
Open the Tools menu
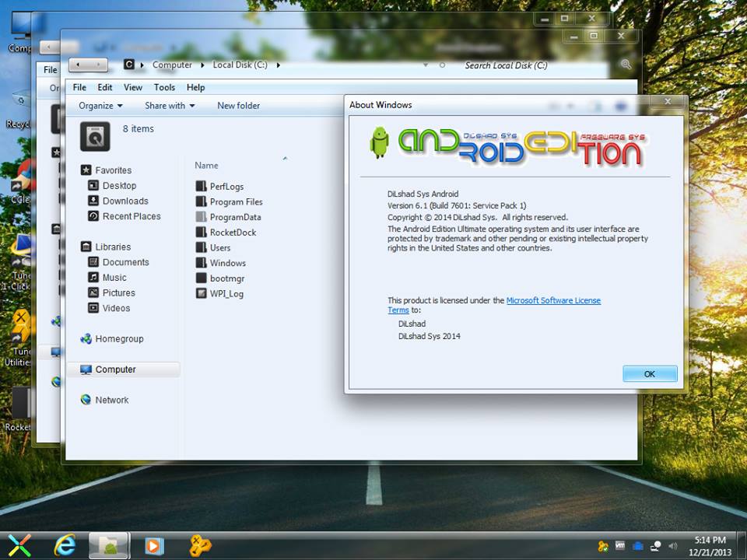pos(164,87)
